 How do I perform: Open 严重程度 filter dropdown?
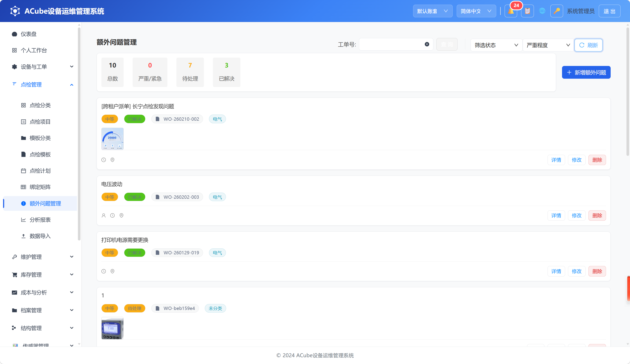(x=548, y=45)
